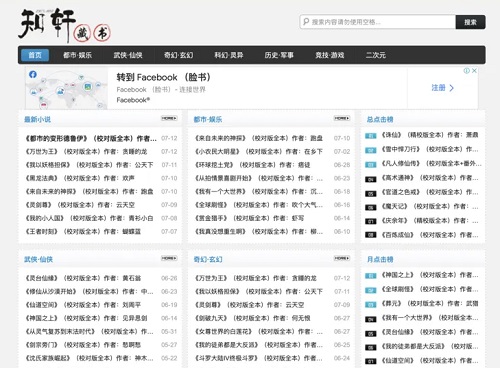Open 《小农民大明星》 by 在乡下
The image size is (500, 368).
[x=259, y=152]
